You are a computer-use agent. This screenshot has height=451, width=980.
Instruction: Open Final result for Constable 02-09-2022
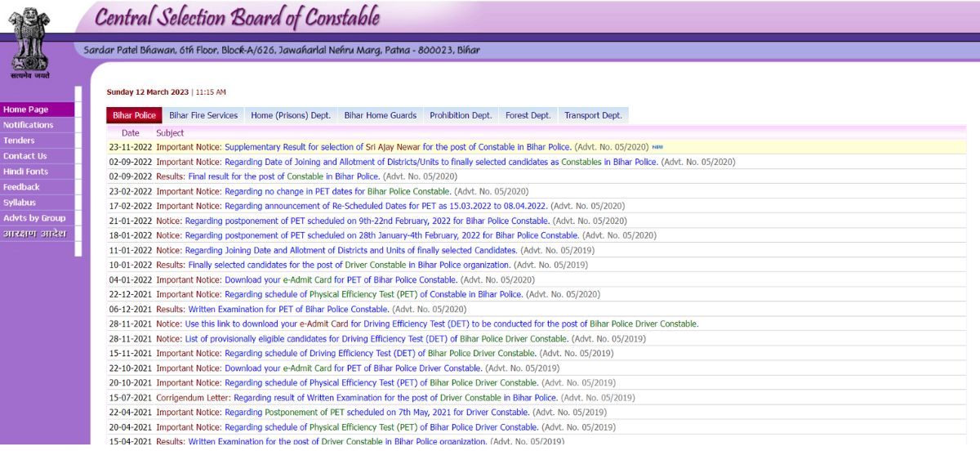[284, 176]
